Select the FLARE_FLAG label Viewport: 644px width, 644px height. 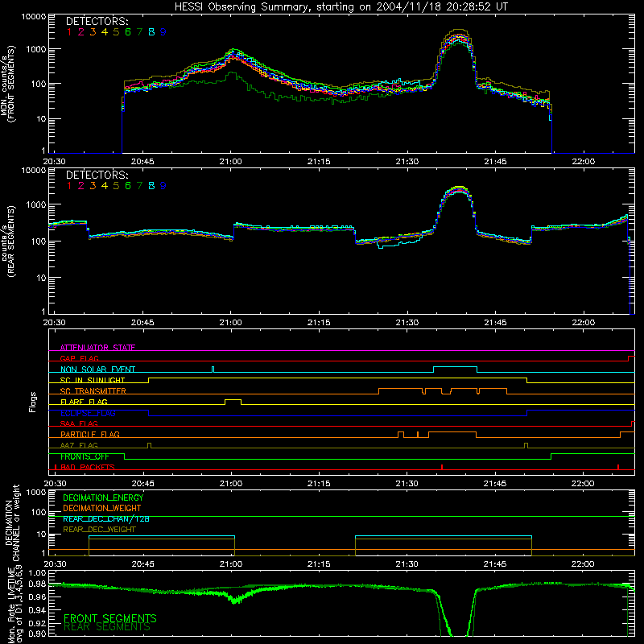click(84, 402)
